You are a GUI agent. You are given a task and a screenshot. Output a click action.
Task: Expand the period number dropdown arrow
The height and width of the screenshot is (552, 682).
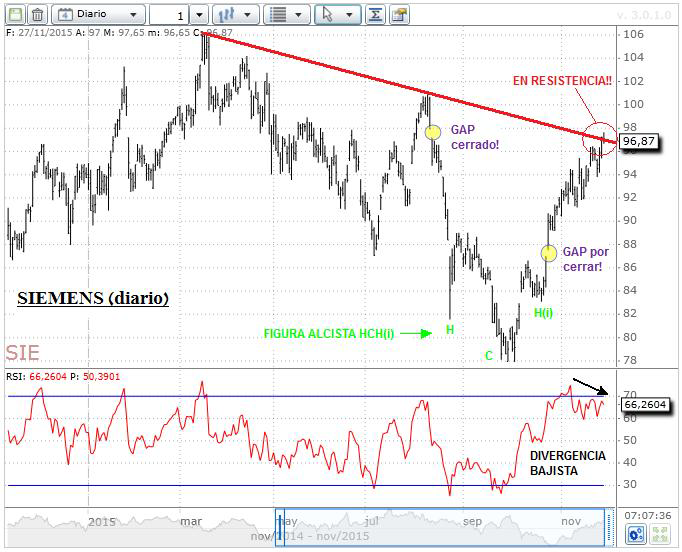pyautogui.click(x=198, y=15)
